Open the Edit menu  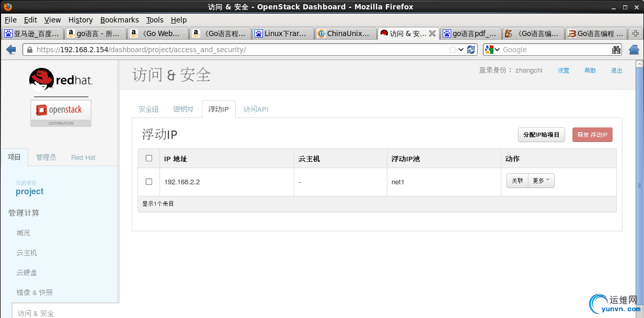[x=30, y=20]
